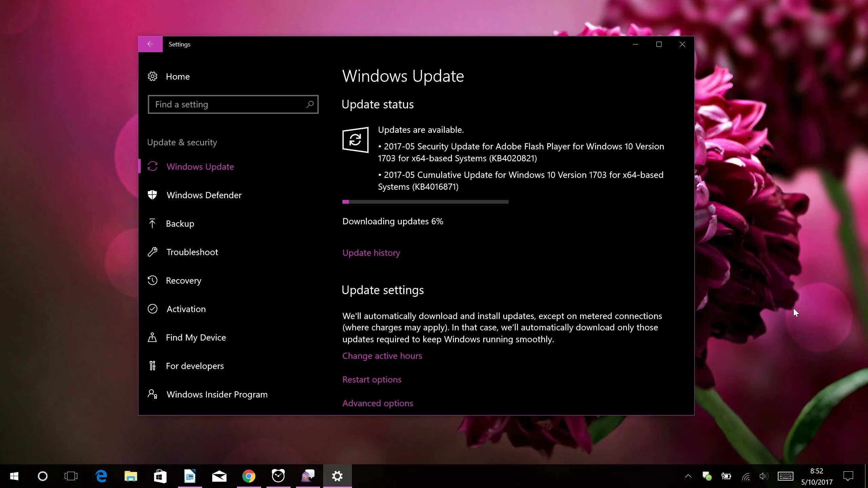The width and height of the screenshot is (868, 488).
Task: Click the Recovery clock icon
Action: coord(153,280)
